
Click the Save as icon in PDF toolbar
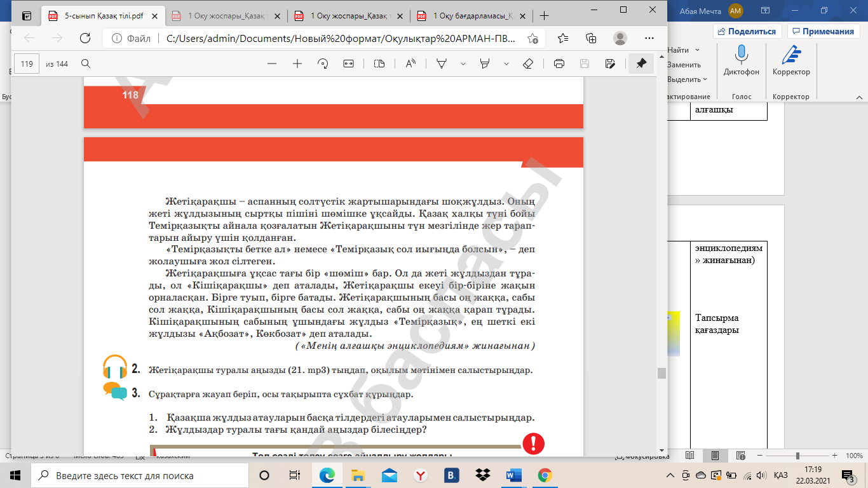point(610,64)
